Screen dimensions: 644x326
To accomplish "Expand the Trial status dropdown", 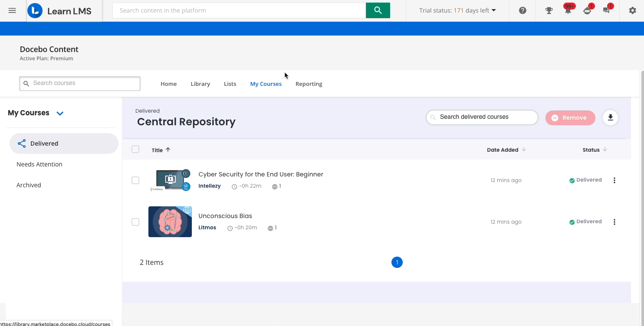I will click(494, 10).
